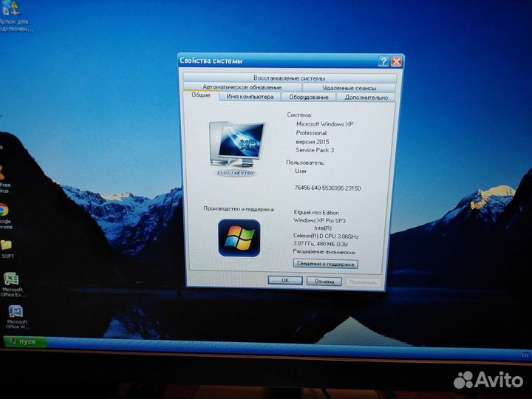Image resolution: width=532 pixels, height=399 pixels.
Task: Click the Celeron(R) D CPU 3.06GHz text
Action: coord(326,236)
